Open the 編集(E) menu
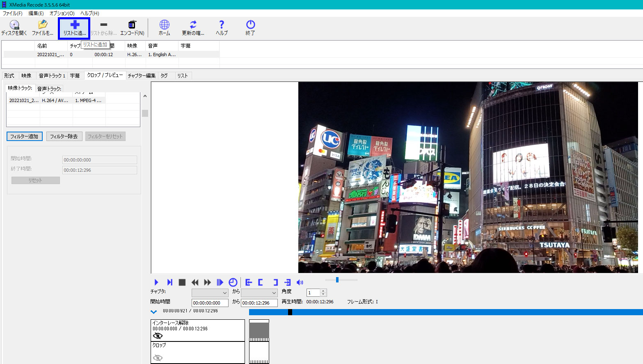Viewport: 643px width, 364px height. pyautogui.click(x=36, y=13)
